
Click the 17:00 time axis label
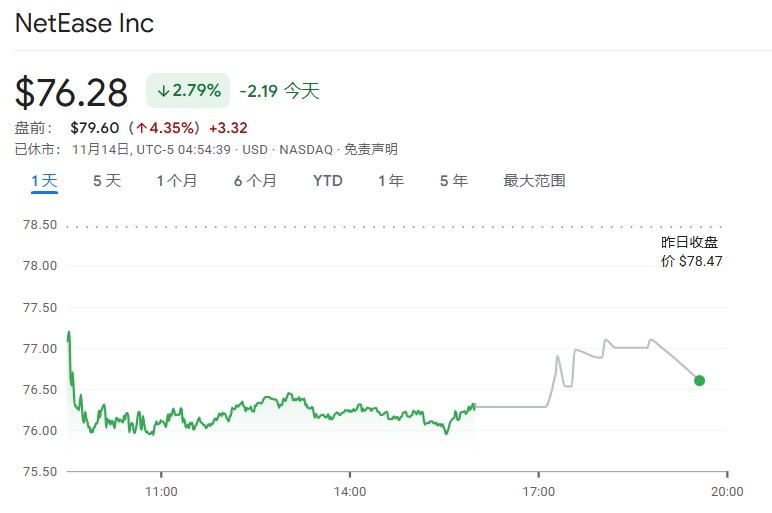pyautogui.click(x=539, y=491)
